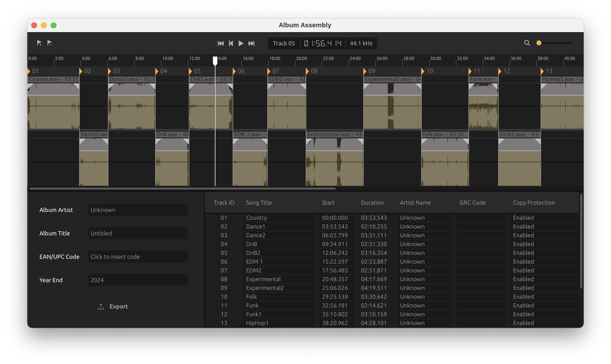
Task: Click the horizontal timeline scrollbar
Action: 183,189
